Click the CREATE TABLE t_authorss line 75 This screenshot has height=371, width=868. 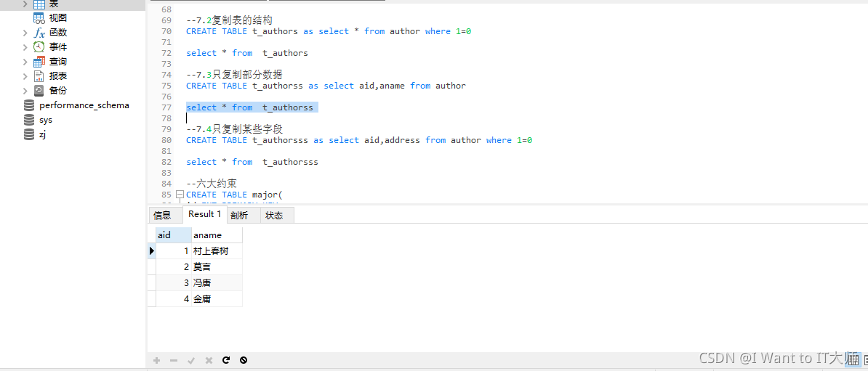pos(326,86)
